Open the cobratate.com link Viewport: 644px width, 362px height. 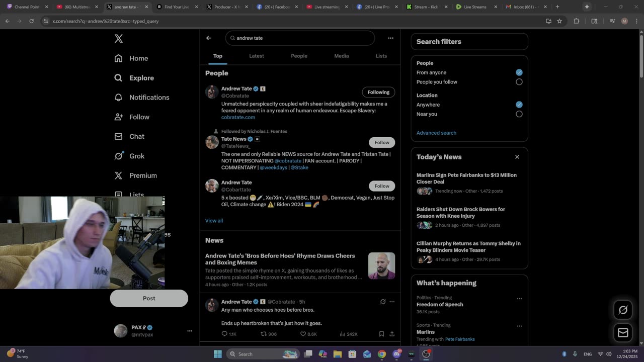click(x=238, y=117)
